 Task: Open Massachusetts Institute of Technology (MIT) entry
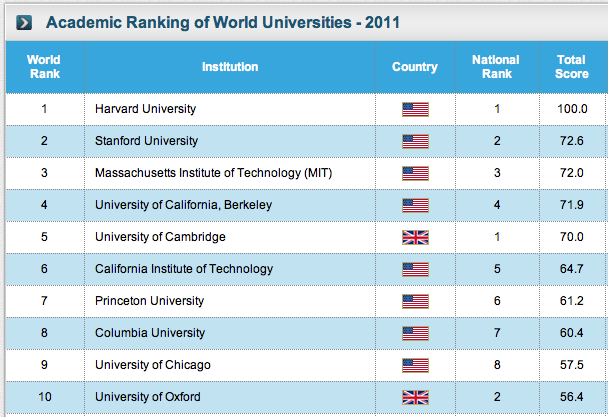[212, 173]
